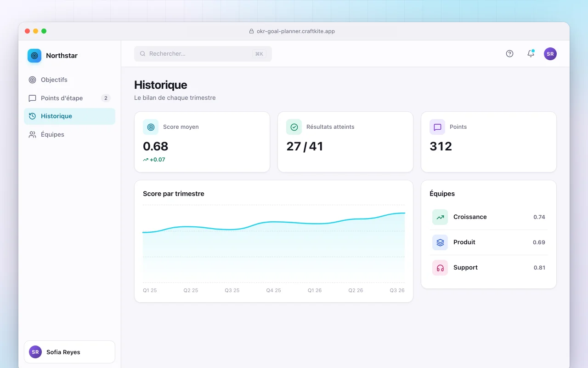The image size is (588, 368).
Task: Open the Support team row
Action: pos(489,268)
